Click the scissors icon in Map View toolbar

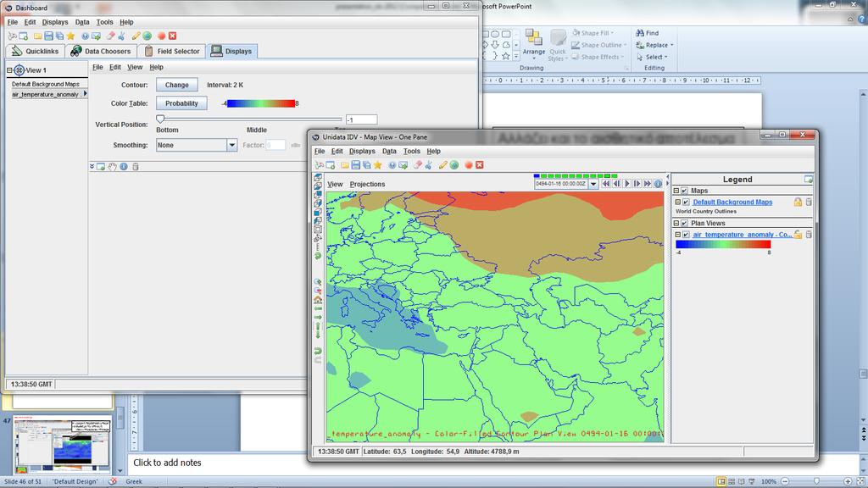click(x=429, y=165)
